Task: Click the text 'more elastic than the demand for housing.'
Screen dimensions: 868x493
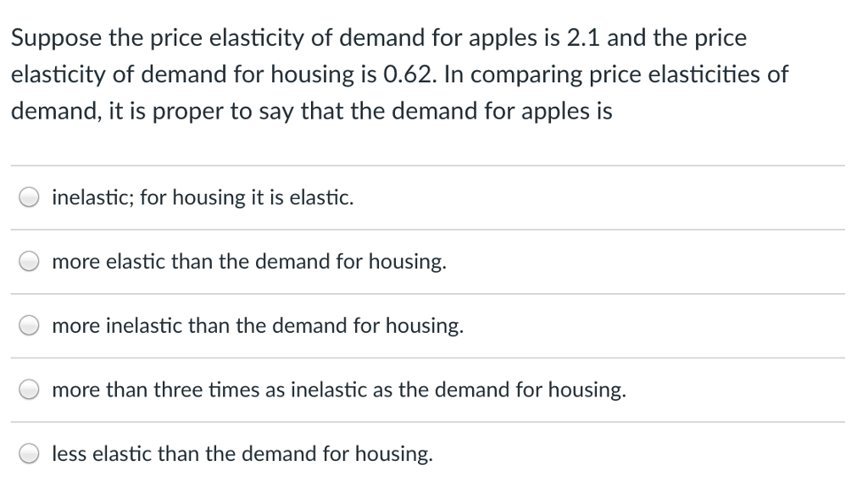Action: click(249, 262)
